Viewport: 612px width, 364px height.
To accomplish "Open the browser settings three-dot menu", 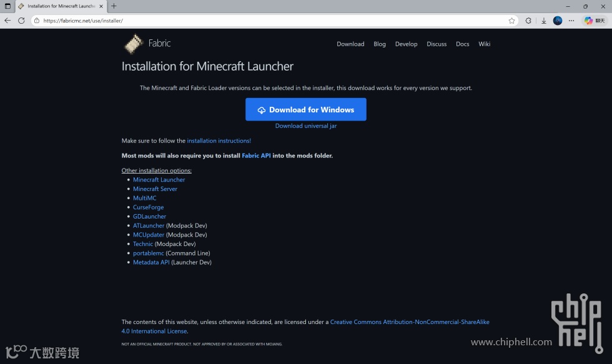I will [x=571, y=21].
